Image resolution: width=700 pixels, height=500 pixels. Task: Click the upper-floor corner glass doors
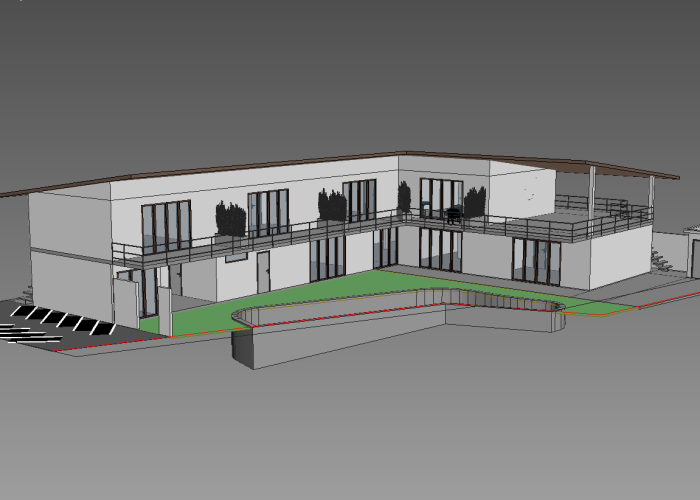pos(440,197)
